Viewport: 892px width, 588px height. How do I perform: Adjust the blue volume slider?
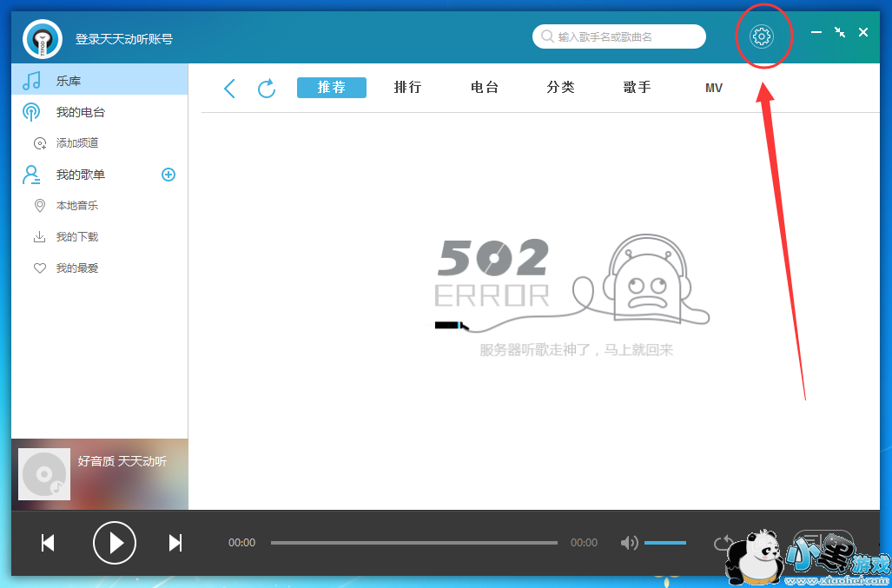pos(664,543)
